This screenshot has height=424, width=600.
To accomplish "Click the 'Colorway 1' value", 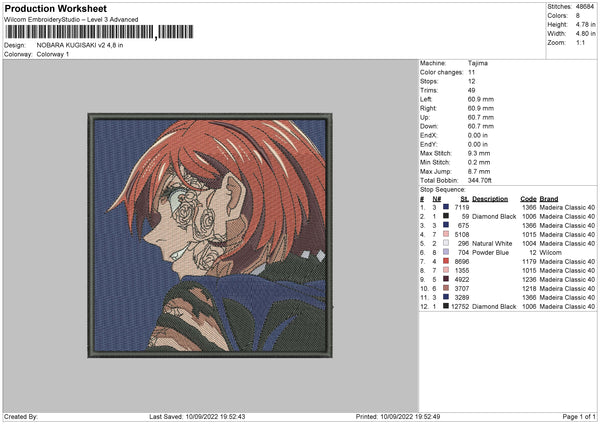I will pos(53,54).
